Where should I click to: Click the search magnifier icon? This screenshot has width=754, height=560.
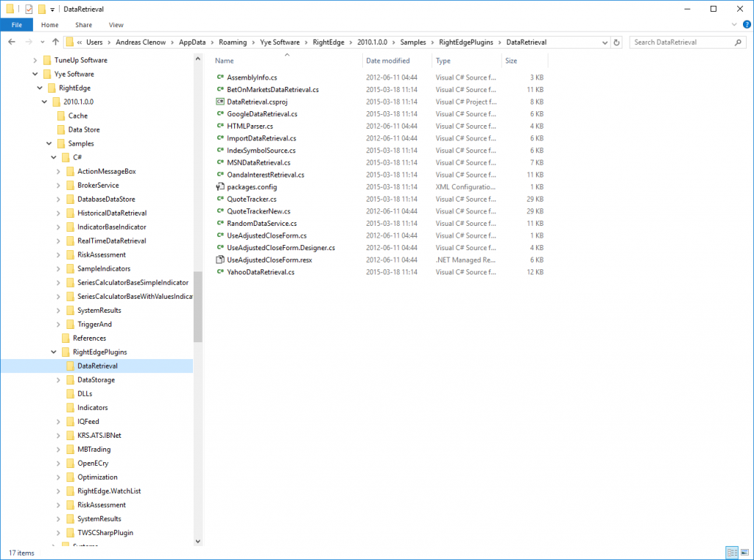[738, 42]
